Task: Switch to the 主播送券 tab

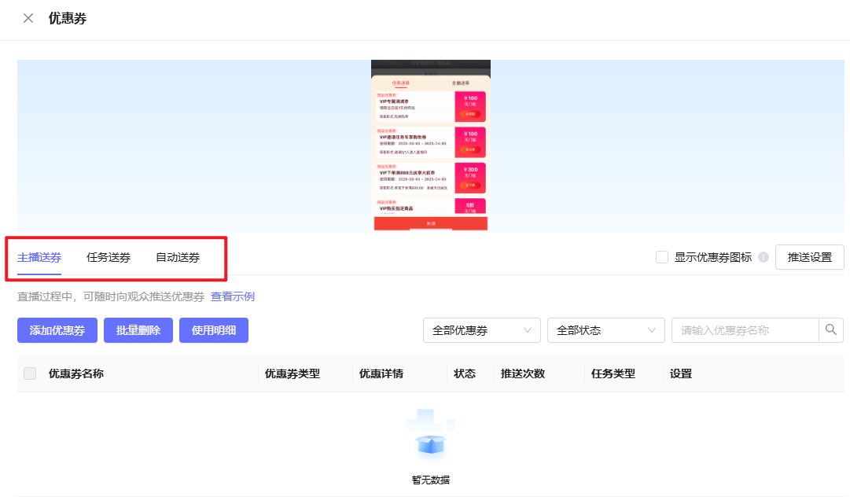Action: [x=39, y=257]
